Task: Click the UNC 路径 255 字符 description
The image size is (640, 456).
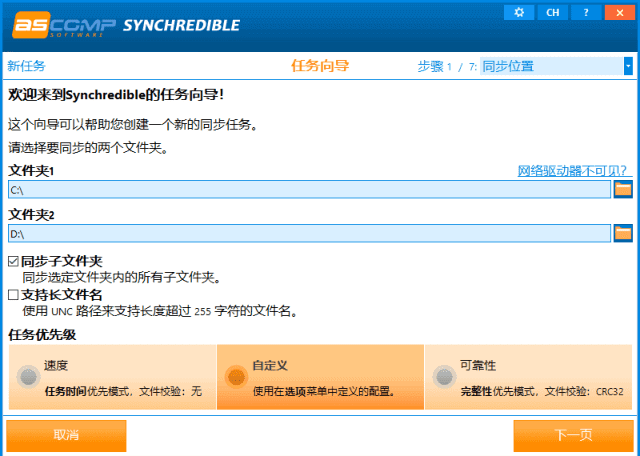Action: [x=160, y=311]
